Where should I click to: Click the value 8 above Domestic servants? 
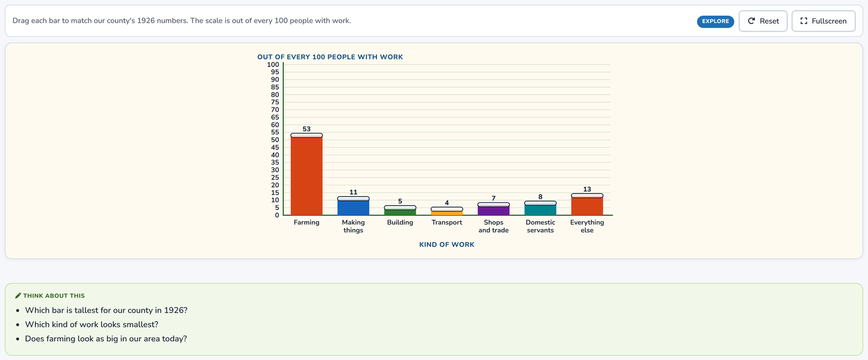click(x=540, y=197)
